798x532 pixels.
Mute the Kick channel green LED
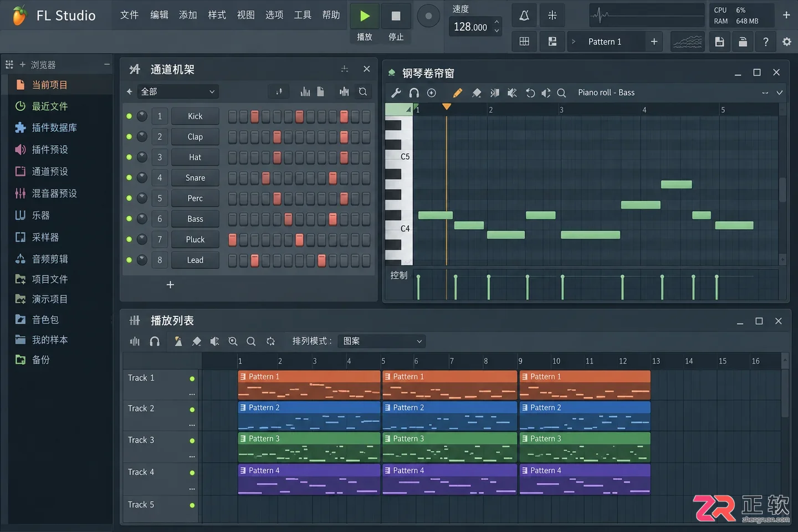click(x=129, y=116)
